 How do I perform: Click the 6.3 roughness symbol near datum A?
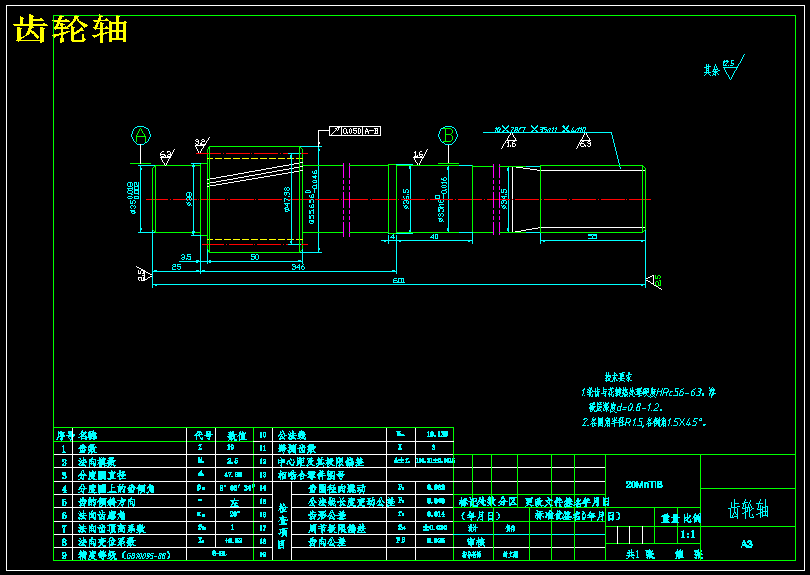point(167,158)
